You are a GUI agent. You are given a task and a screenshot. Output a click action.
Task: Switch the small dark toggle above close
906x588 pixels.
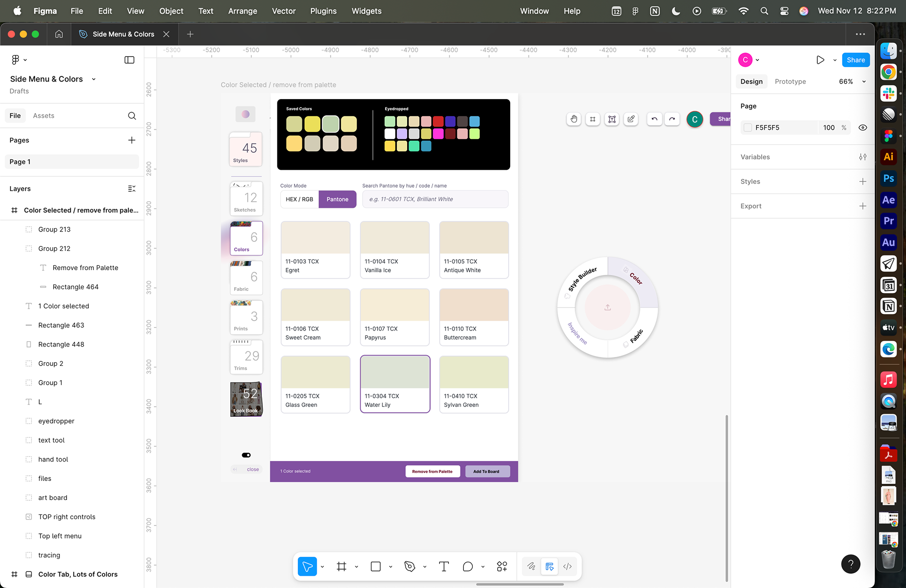tap(246, 455)
